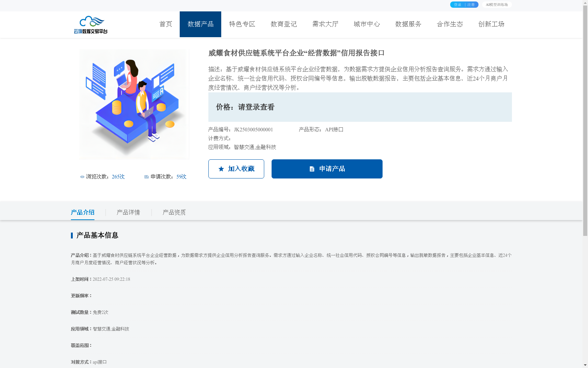The width and height of the screenshot is (588, 368).
Task: Click the product title 威耀食材供应链系统平台企业
Action: (x=297, y=53)
